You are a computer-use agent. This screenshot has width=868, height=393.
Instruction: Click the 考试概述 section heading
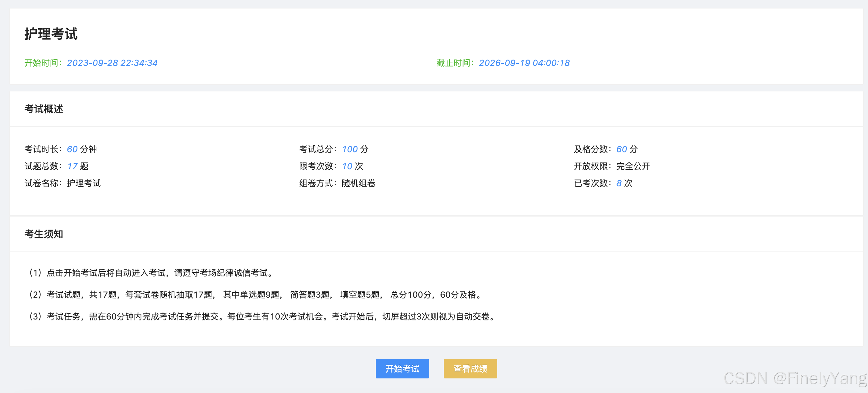pos(43,109)
